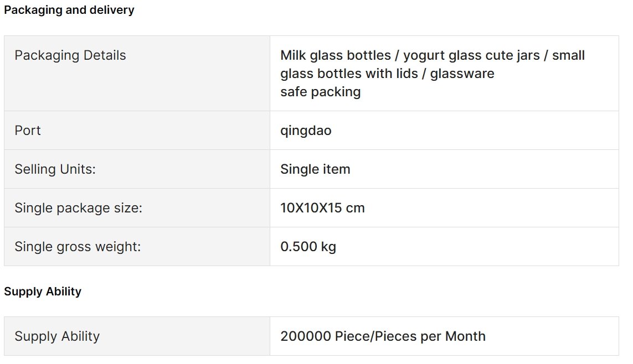Viewport: 633px width, 364px height.
Task: Click the Supply Ability section heading
Action: click(x=43, y=292)
